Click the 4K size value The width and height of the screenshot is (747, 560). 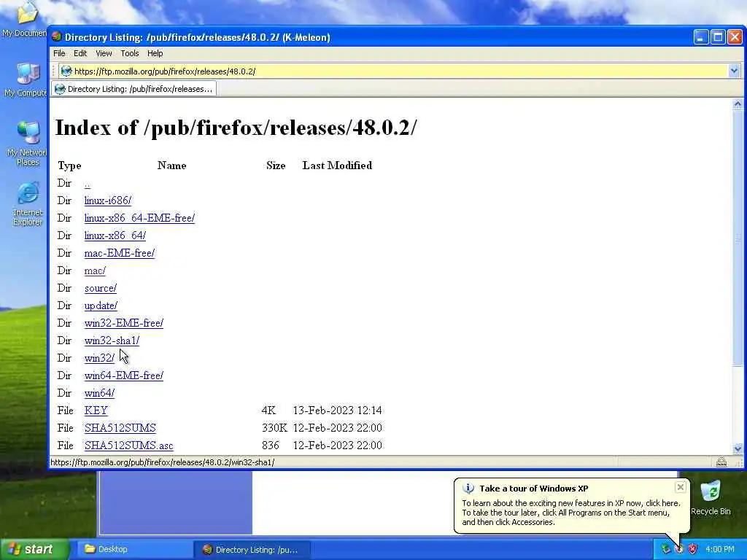268,411
